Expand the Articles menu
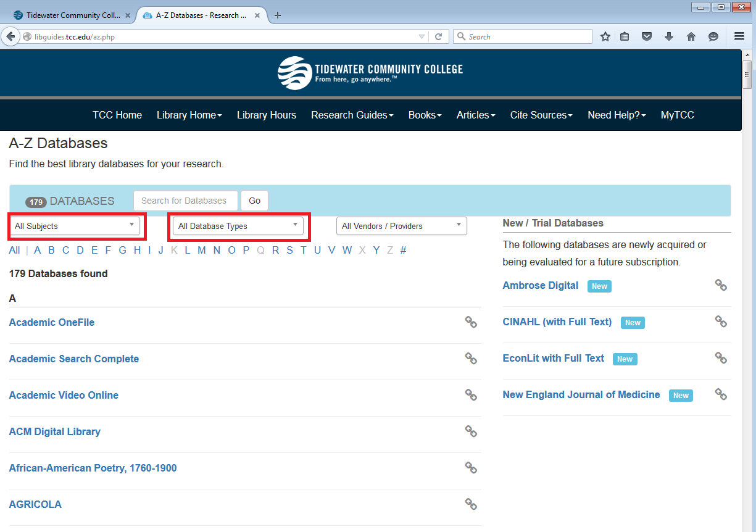 pos(476,115)
